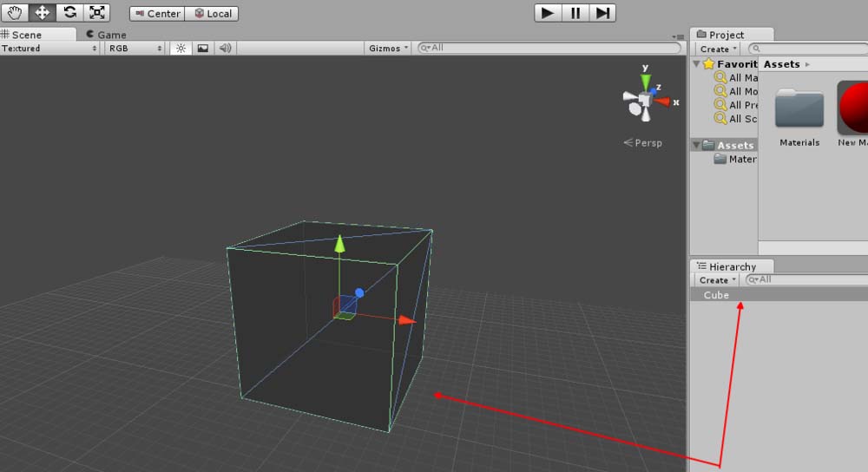Click the Step frame button

[602, 13]
